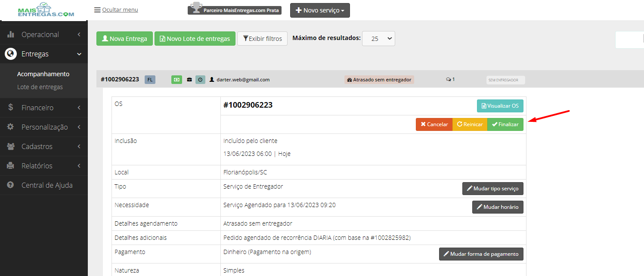
Task: Click the Entregas globe icon
Action: tap(10, 54)
